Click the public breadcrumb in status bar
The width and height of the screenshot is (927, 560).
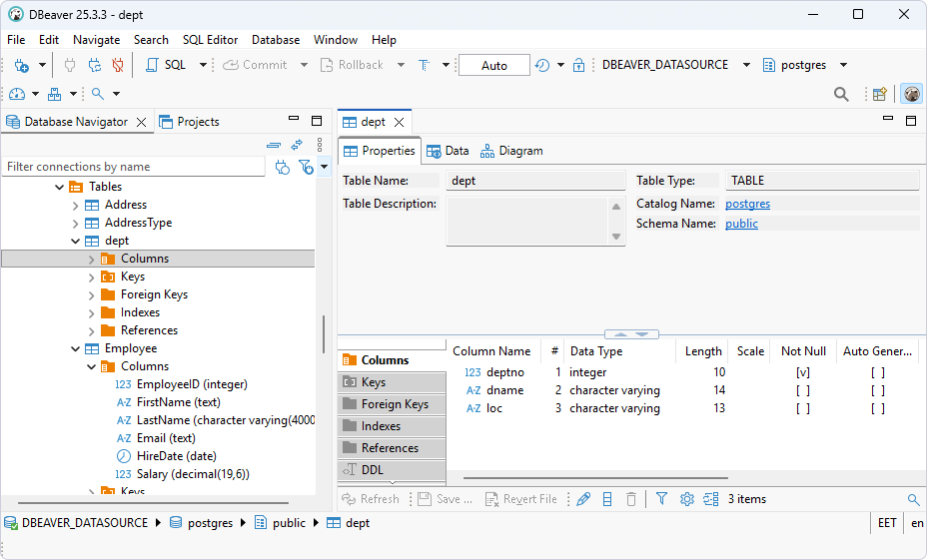(281, 523)
